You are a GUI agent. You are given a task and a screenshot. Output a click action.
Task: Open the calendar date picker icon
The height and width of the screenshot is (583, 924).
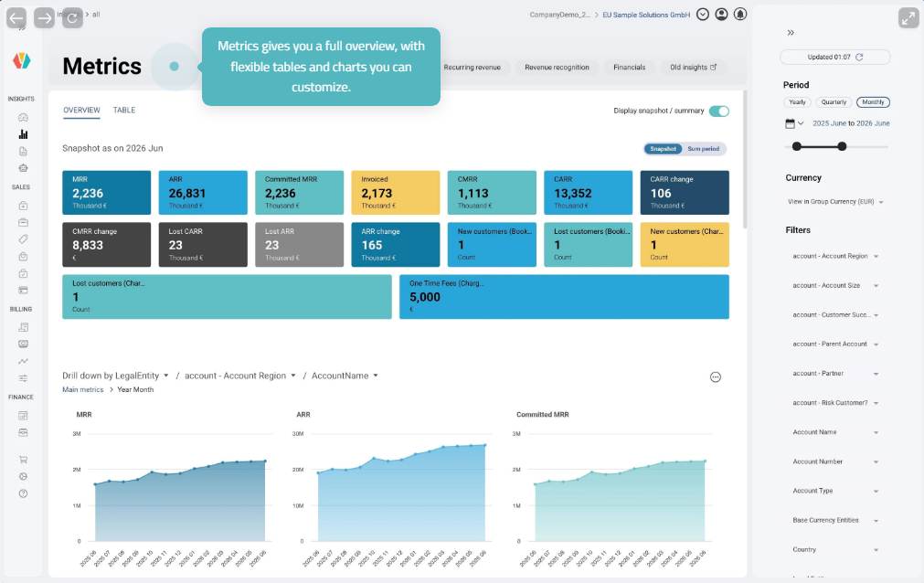click(x=791, y=123)
